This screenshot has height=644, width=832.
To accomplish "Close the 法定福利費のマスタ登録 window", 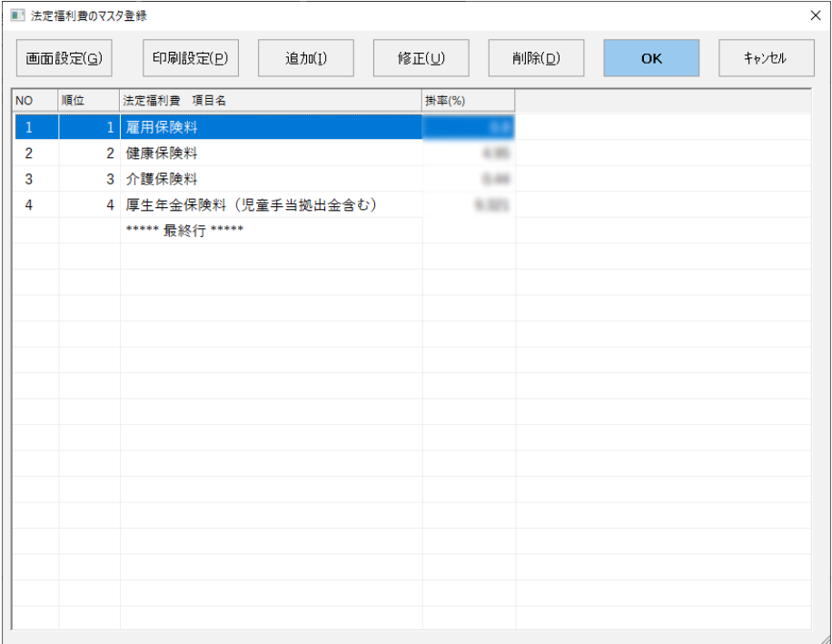I will pyautogui.click(x=815, y=15).
